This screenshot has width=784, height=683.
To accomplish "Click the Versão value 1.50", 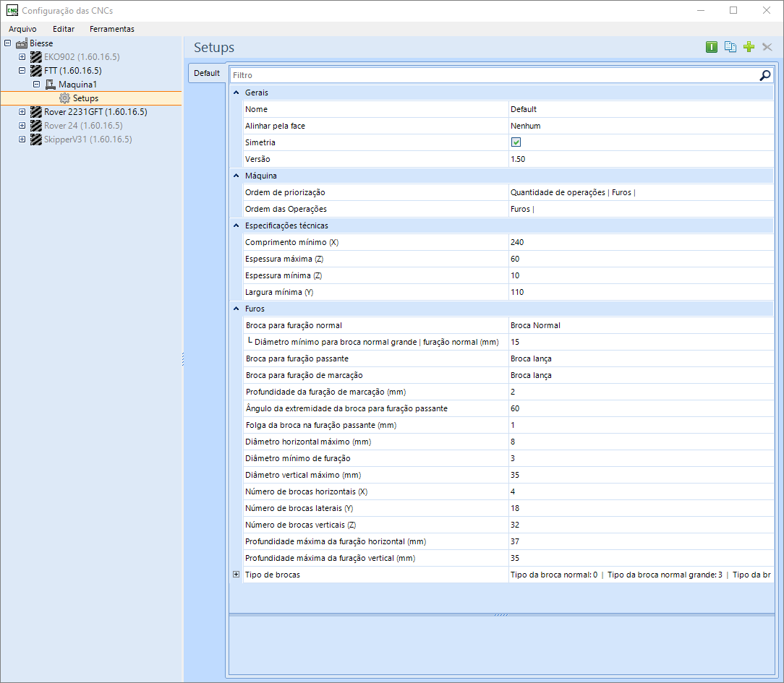I will (x=641, y=159).
